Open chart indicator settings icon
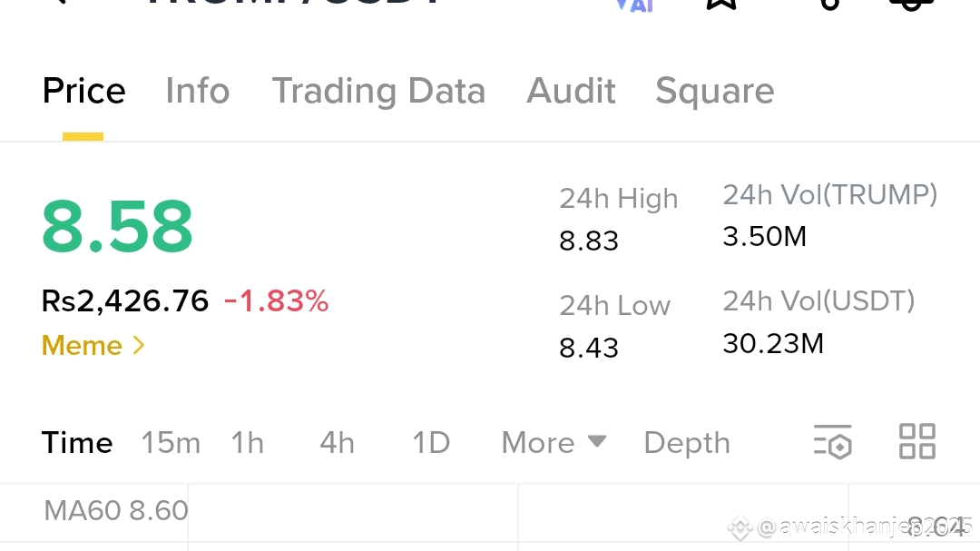This screenshot has width=980, height=551. [x=832, y=441]
